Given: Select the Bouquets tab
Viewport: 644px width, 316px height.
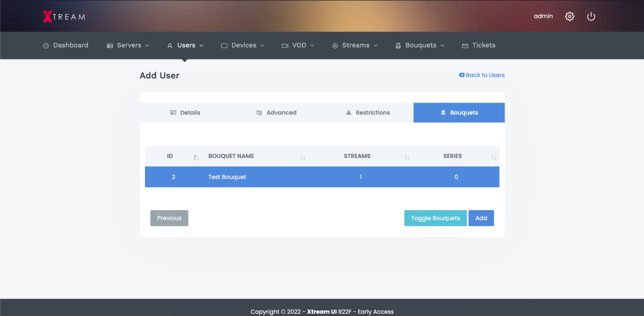Looking at the screenshot, I should click(459, 113).
